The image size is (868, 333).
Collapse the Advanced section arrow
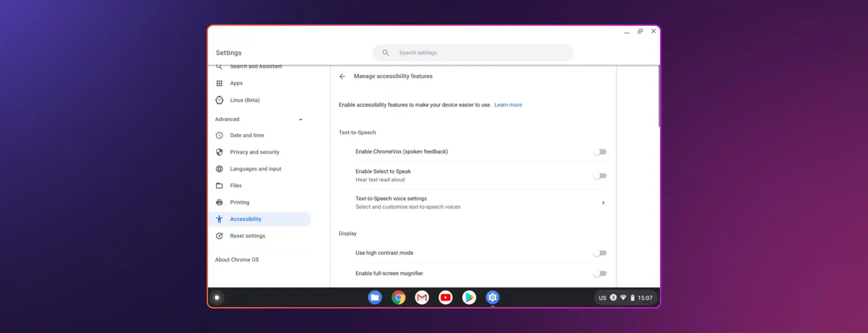coord(301,119)
